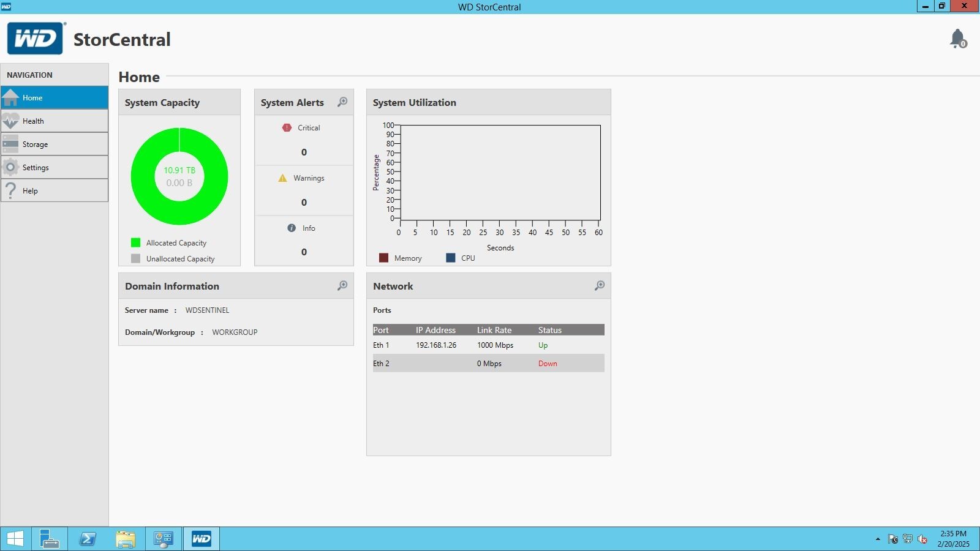This screenshot has width=980, height=551.
Task: Click the Warnings yellow triangle icon
Action: 282,178
